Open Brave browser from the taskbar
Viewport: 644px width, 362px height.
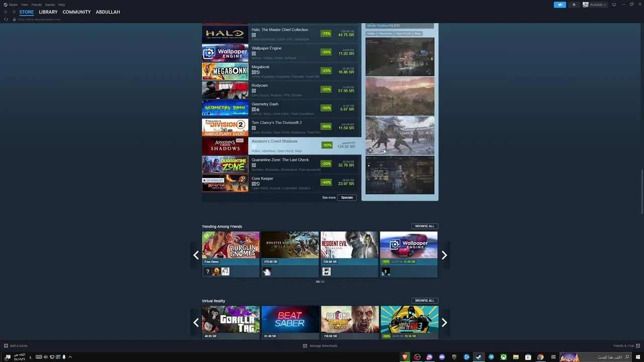(405, 357)
